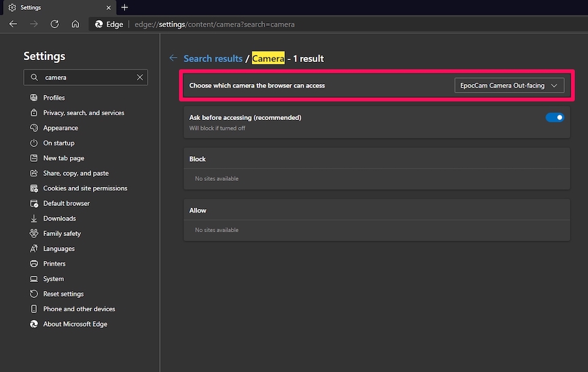This screenshot has height=372, width=588.
Task: Open Downloads settings label
Action: 59,218
